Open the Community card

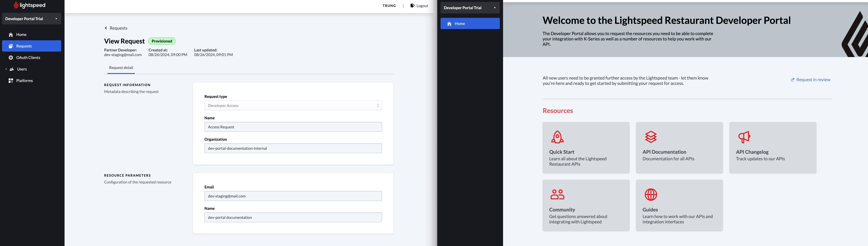click(x=586, y=205)
